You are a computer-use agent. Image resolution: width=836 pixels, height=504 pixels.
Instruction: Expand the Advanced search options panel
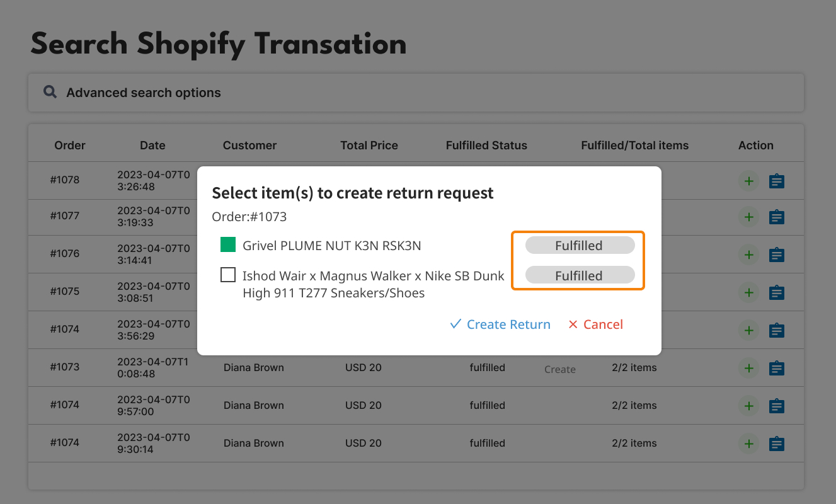click(144, 93)
